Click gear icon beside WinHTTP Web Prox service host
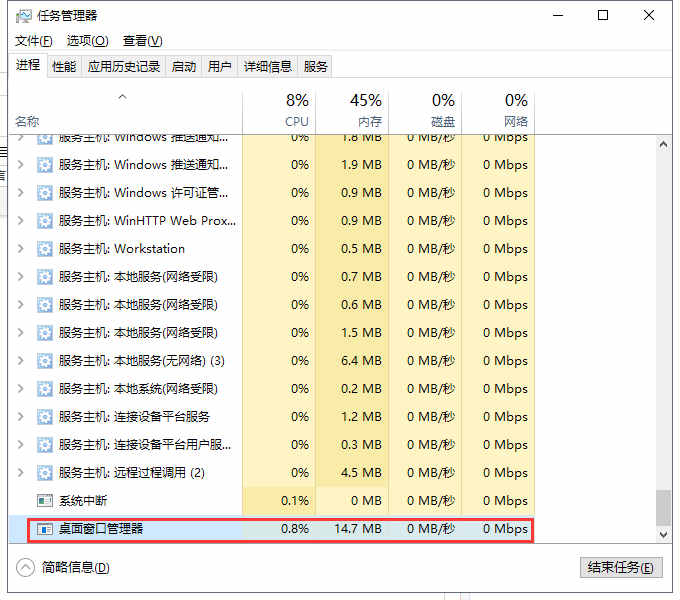Screen dimensions: 680x600 point(45,221)
